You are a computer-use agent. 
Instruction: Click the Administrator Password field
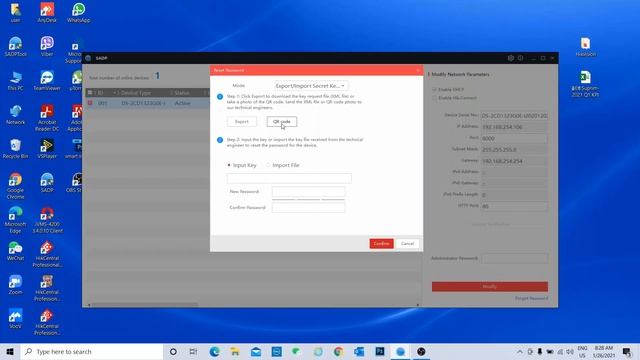pyautogui.click(x=514, y=258)
